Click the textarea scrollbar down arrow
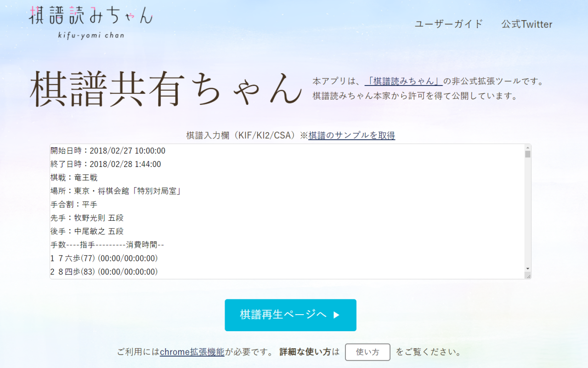Viewport: 588px width, 368px height. click(528, 268)
